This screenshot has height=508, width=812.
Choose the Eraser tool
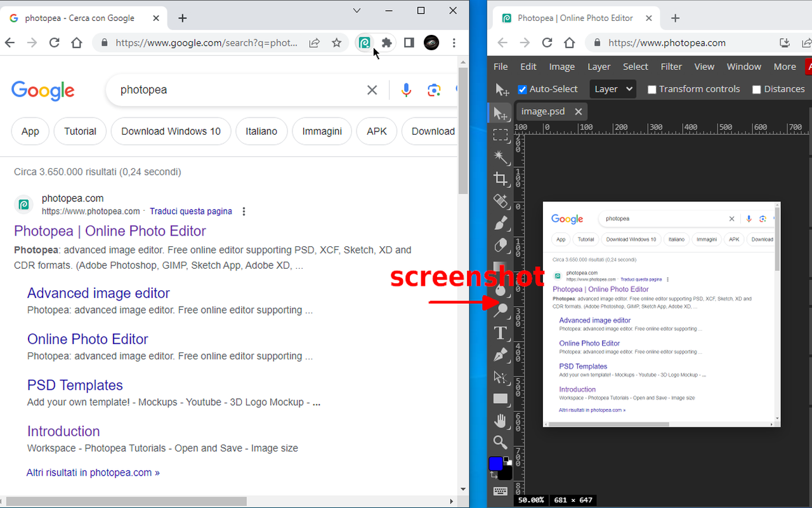[x=501, y=246]
